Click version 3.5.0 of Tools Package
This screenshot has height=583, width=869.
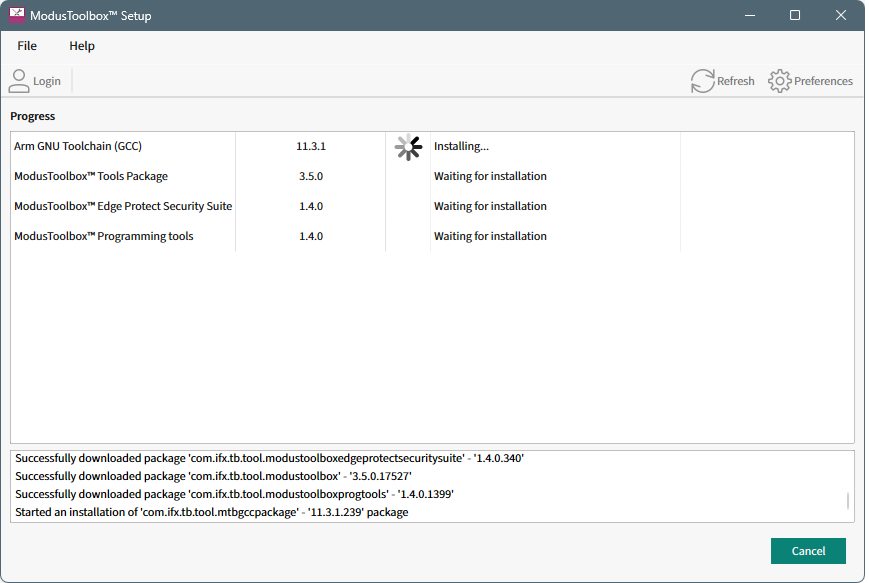[x=311, y=176]
